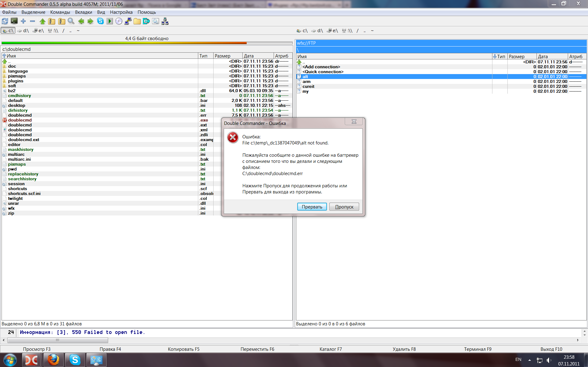The width and height of the screenshot is (588, 367).
Task: Select the c:\ drive button in right panel
Action: click(x=302, y=31)
